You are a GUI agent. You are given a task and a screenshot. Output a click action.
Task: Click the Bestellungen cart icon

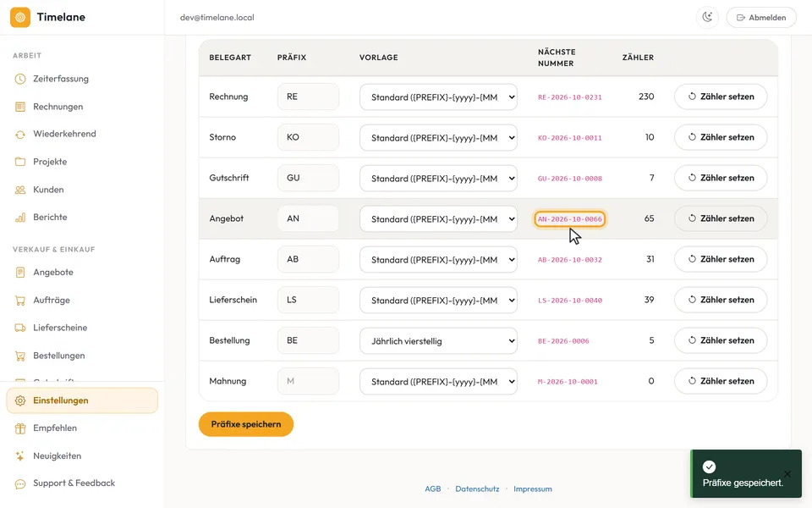tap(20, 356)
